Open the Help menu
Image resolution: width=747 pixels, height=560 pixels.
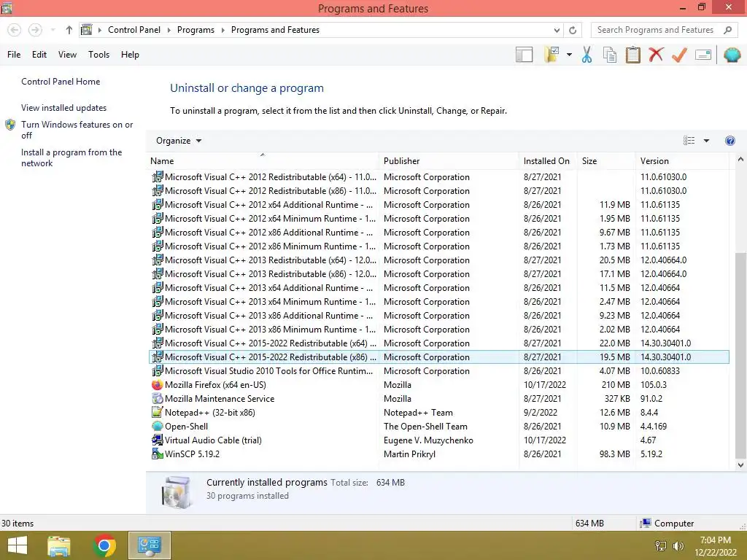pos(130,55)
